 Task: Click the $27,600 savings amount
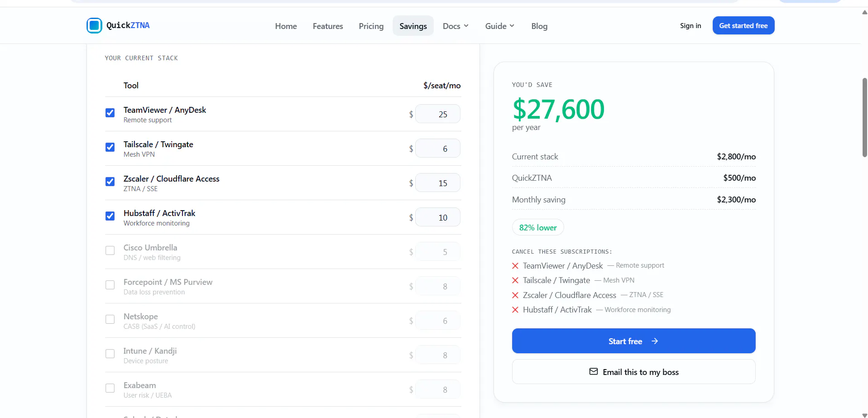[558, 109]
